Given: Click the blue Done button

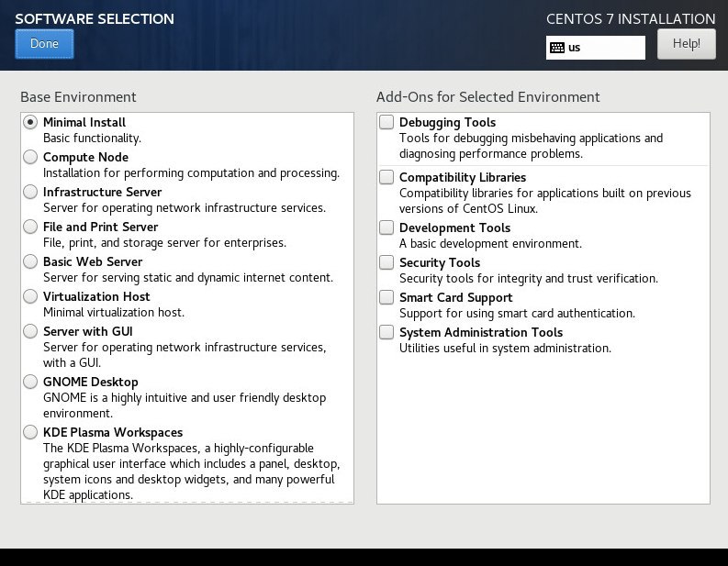Looking at the screenshot, I should click(44, 44).
